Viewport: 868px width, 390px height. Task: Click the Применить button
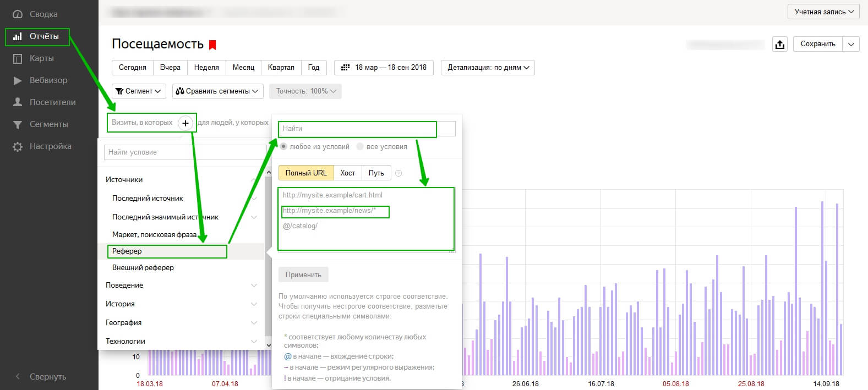click(303, 275)
